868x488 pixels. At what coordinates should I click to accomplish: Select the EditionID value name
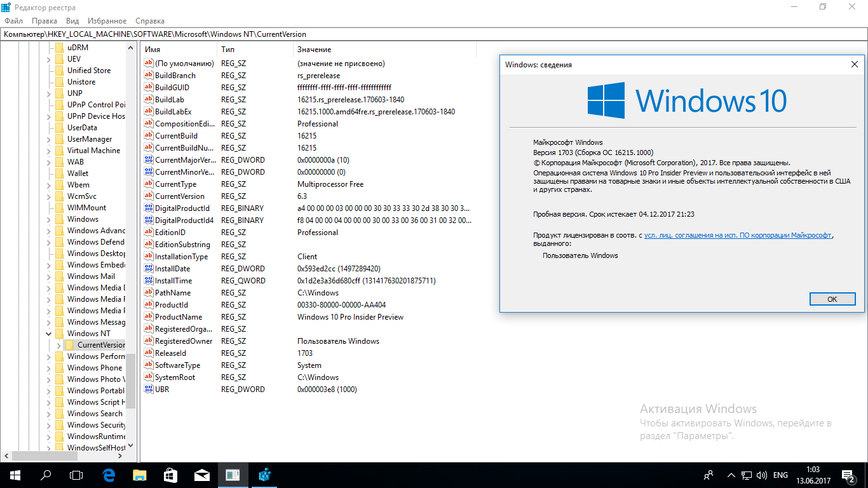pyautogui.click(x=170, y=233)
